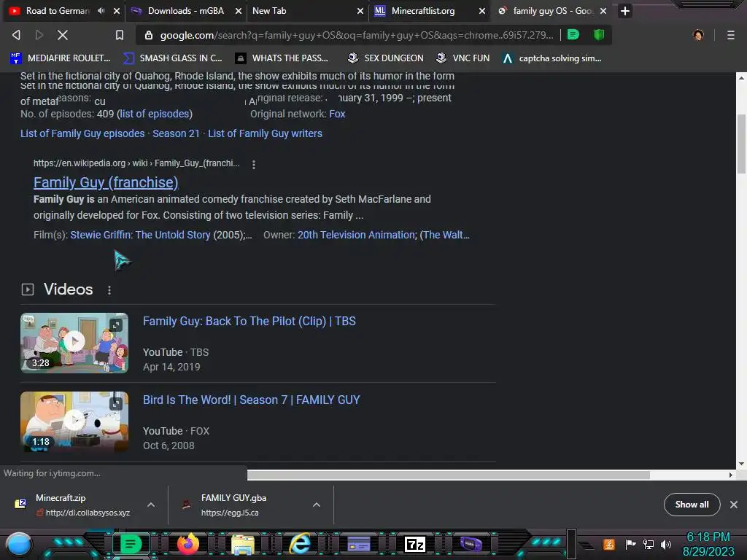The width and height of the screenshot is (747, 560).
Task: Switch to the Road to Germany tab
Action: click(57, 11)
